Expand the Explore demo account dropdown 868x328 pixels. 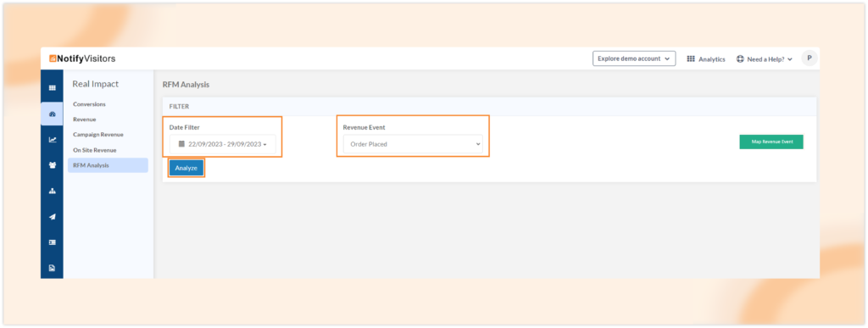(634, 58)
